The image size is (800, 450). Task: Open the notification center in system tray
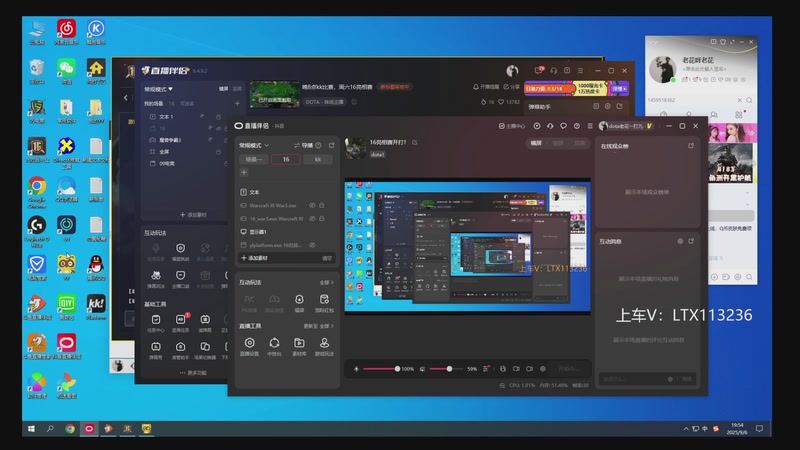pos(759,429)
